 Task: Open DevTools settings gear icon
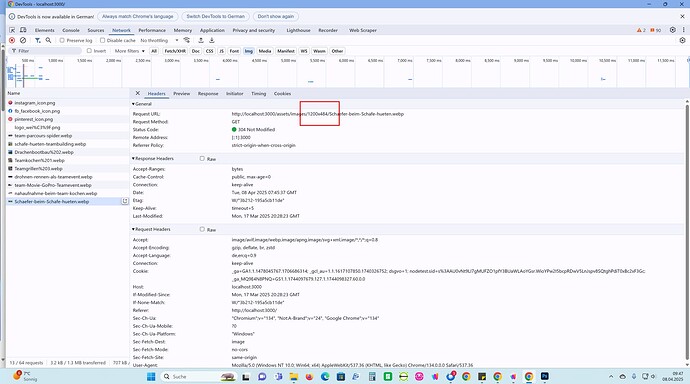pyautogui.click(x=672, y=30)
